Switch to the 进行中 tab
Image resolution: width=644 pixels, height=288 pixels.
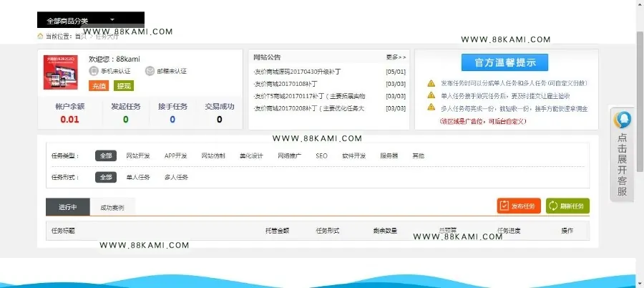[x=68, y=207]
